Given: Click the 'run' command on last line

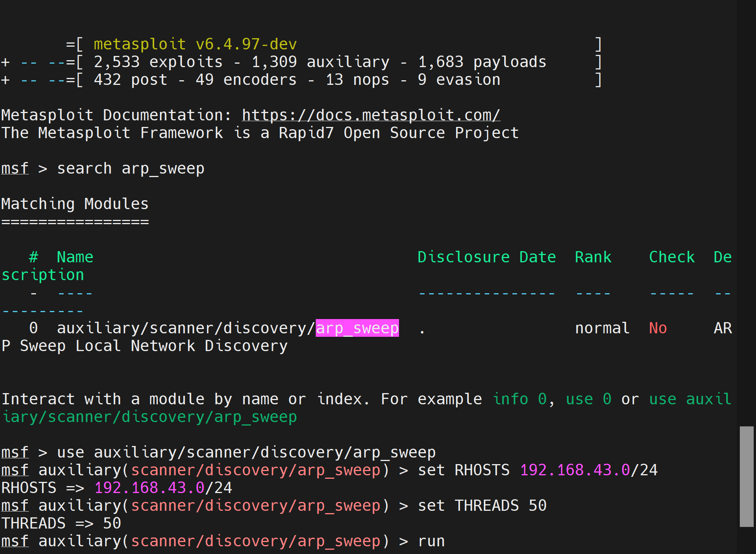Looking at the screenshot, I should (x=431, y=541).
